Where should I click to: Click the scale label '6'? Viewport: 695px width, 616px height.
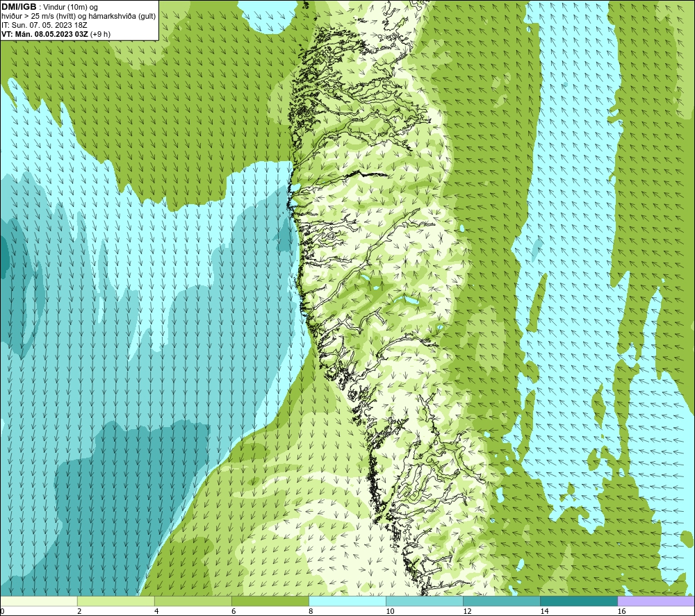[234, 611]
